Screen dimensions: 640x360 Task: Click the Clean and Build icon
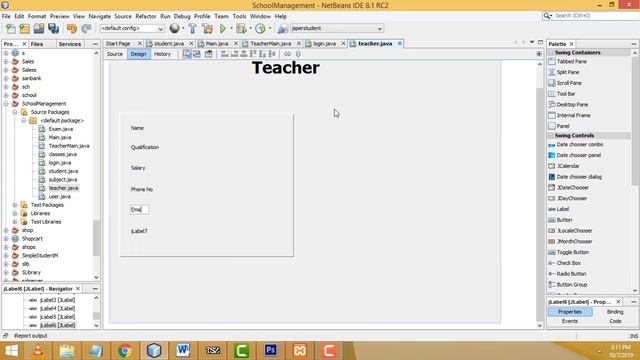[x=207, y=28]
